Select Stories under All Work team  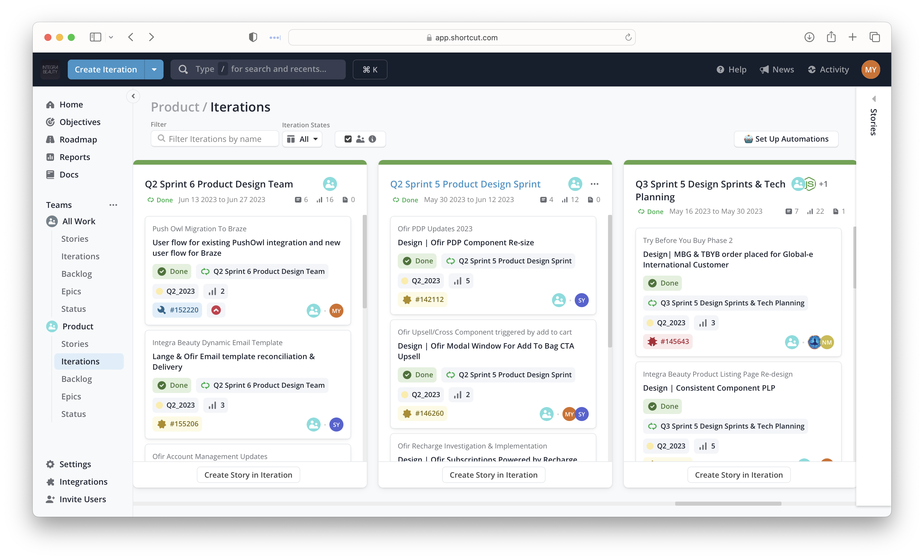(x=74, y=238)
